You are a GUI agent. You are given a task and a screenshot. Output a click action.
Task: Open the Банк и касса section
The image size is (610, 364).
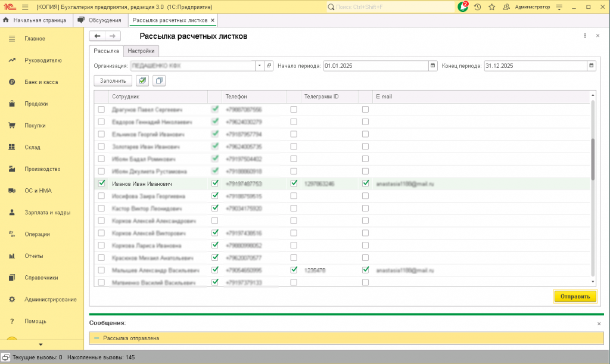click(x=41, y=82)
